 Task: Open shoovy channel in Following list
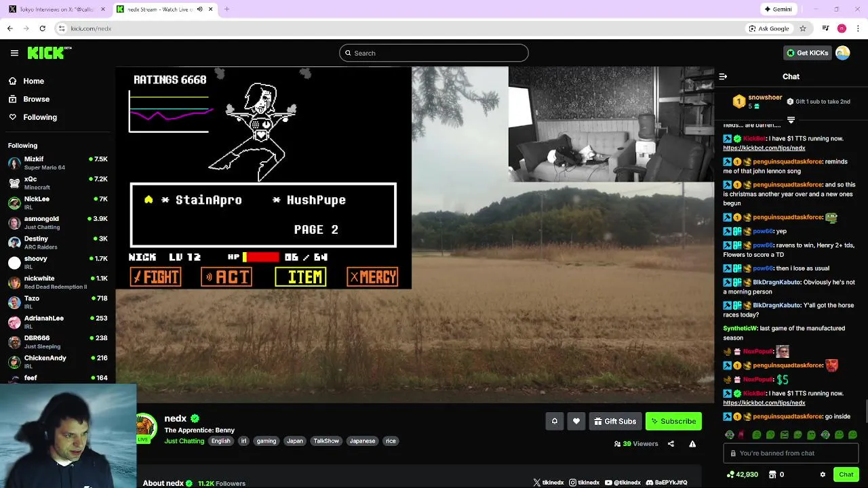click(x=58, y=262)
